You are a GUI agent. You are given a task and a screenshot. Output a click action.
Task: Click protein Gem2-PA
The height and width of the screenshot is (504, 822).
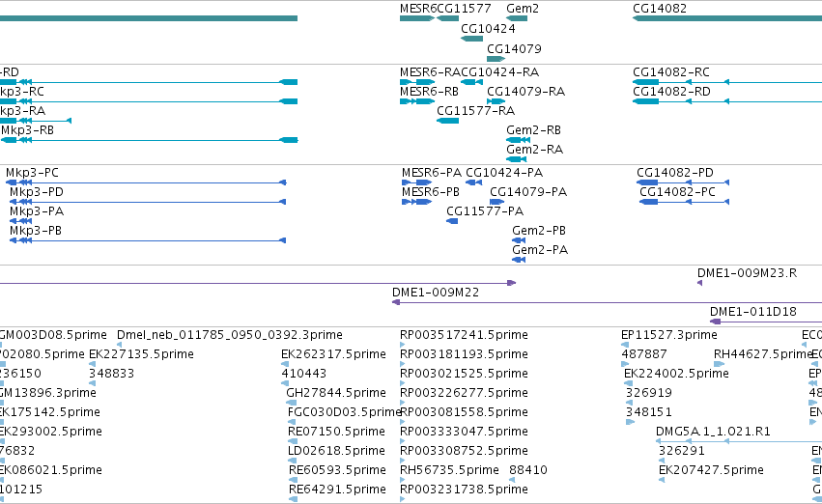click(519, 260)
